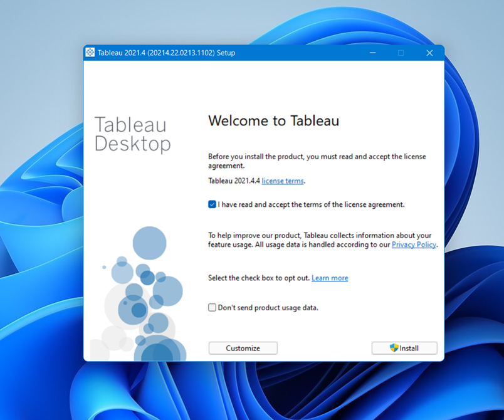The height and width of the screenshot is (420, 504).
Task: Uncheck the license agreement acceptance checkbox
Action: tap(212, 204)
